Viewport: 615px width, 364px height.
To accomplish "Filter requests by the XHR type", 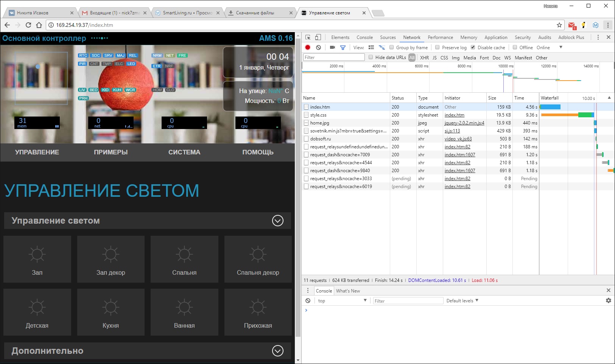I will [424, 58].
